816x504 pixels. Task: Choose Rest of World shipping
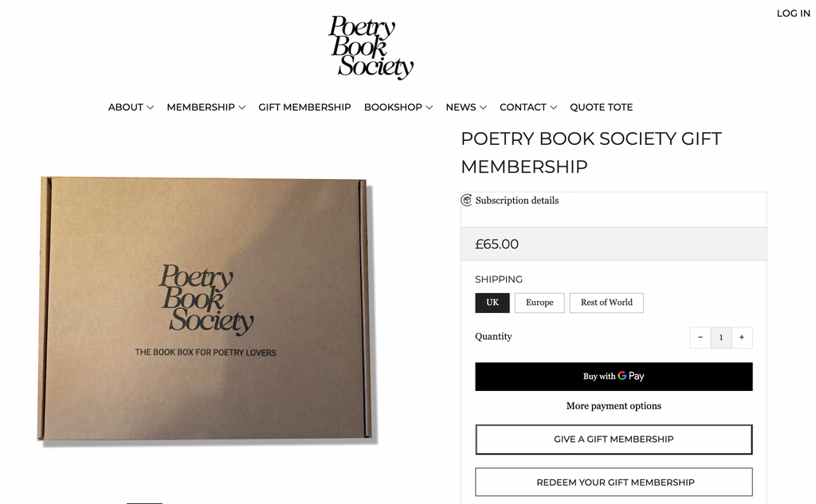606,303
